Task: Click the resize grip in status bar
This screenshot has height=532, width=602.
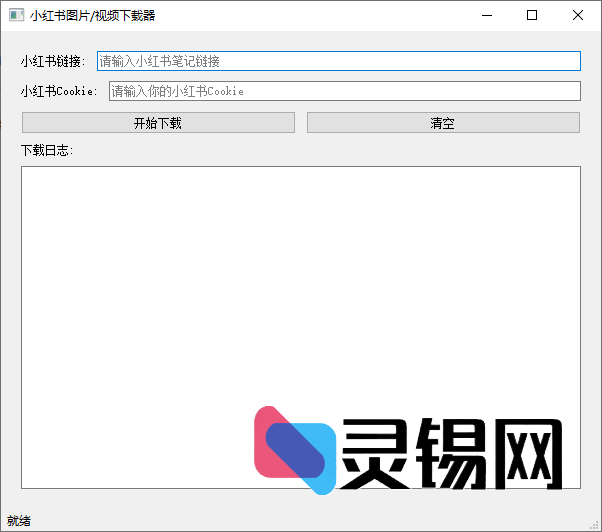Action: tap(595, 525)
